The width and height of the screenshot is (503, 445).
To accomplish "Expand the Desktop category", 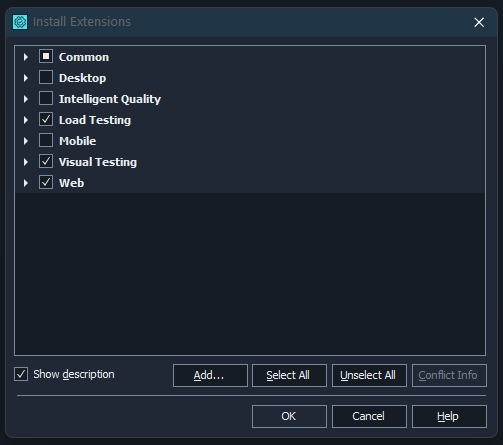I will click(26, 78).
